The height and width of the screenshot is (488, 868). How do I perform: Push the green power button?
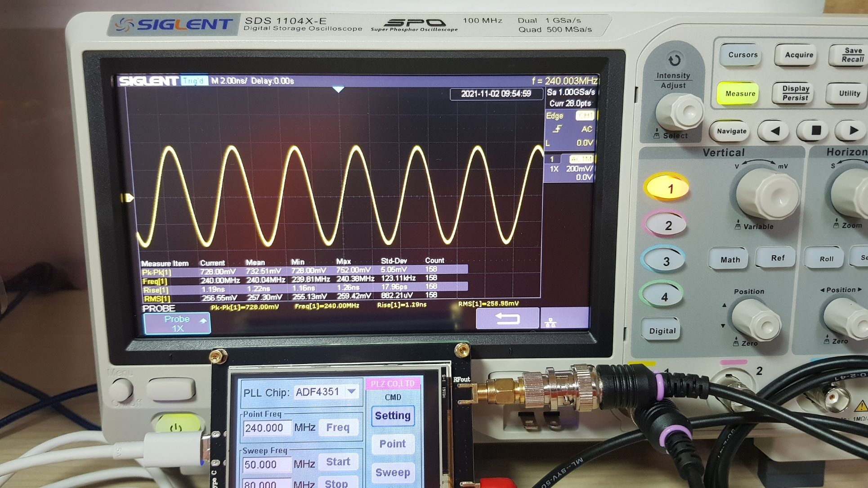point(177,426)
